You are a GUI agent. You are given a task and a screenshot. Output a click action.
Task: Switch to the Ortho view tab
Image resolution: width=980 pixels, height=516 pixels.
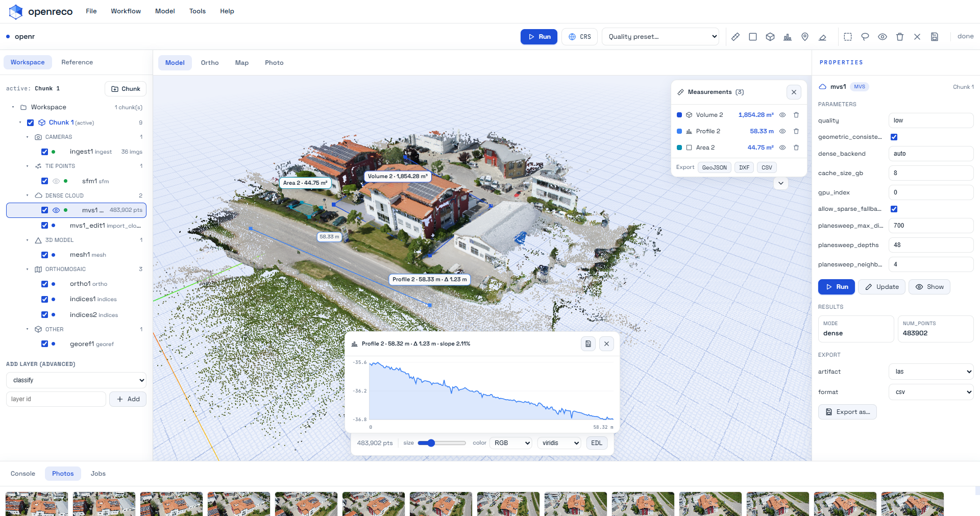(x=210, y=63)
